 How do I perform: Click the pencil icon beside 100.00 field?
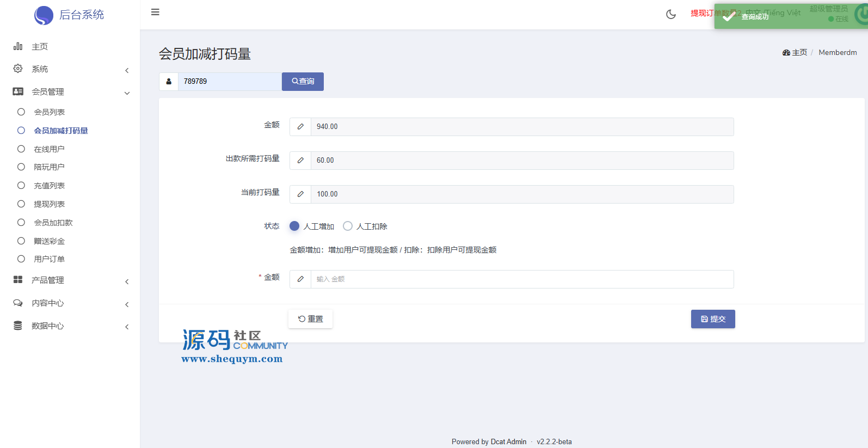click(300, 194)
